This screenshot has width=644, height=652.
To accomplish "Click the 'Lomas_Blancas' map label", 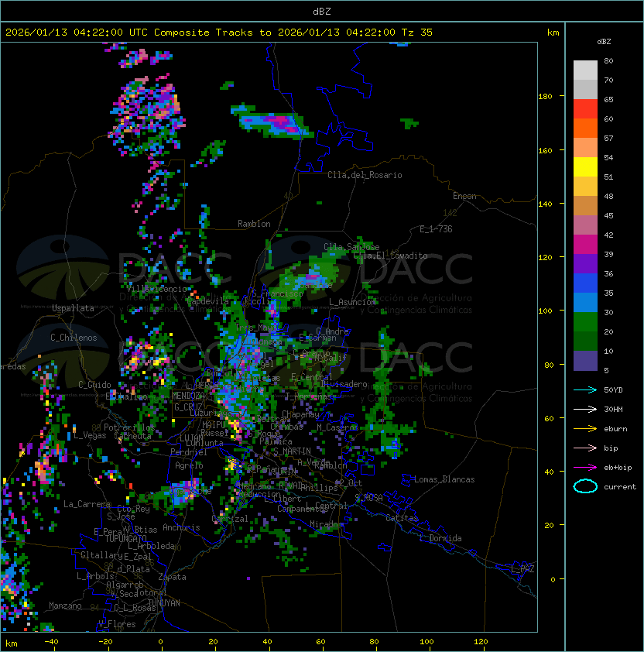I will (x=444, y=479).
